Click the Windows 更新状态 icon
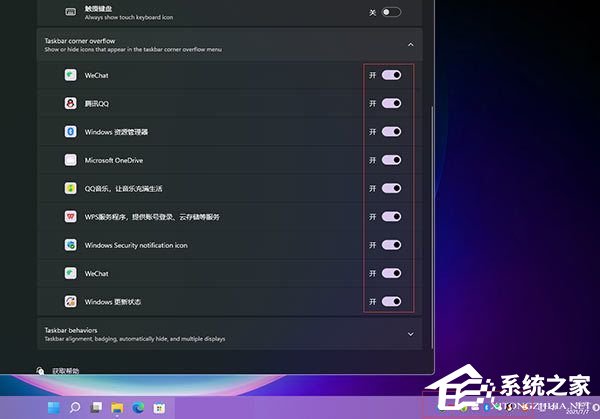Screen dimensions: 600x419 [x=71, y=301]
